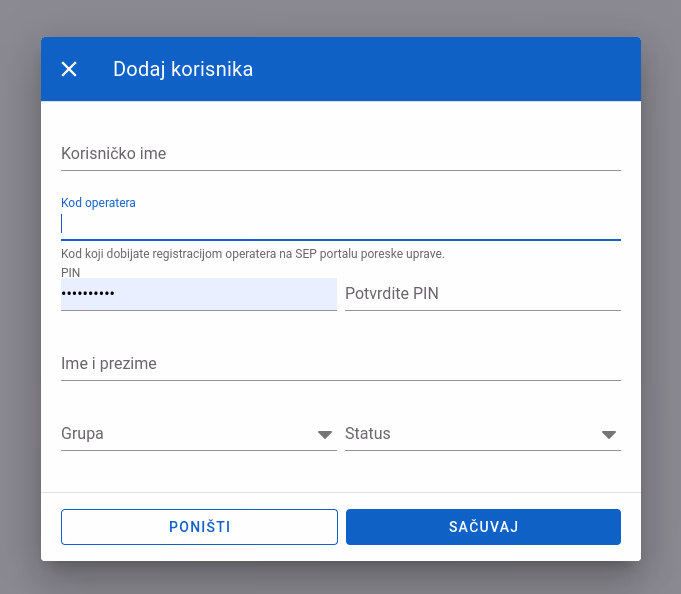Image resolution: width=681 pixels, height=594 pixels.
Task: Click the SEP portal hint text
Action: click(x=253, y=254)
